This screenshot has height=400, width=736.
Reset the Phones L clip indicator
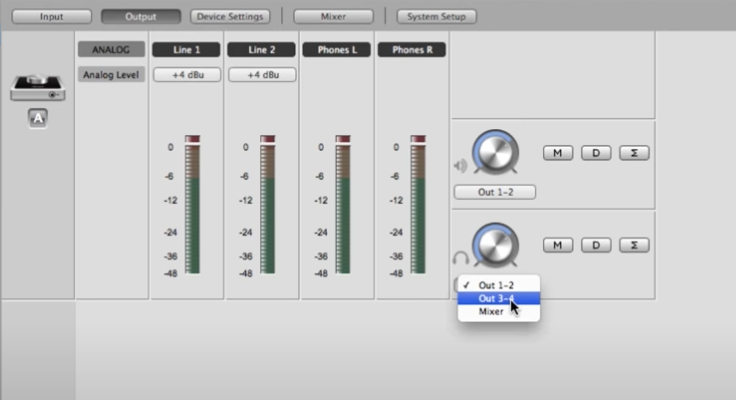point(343,139)
